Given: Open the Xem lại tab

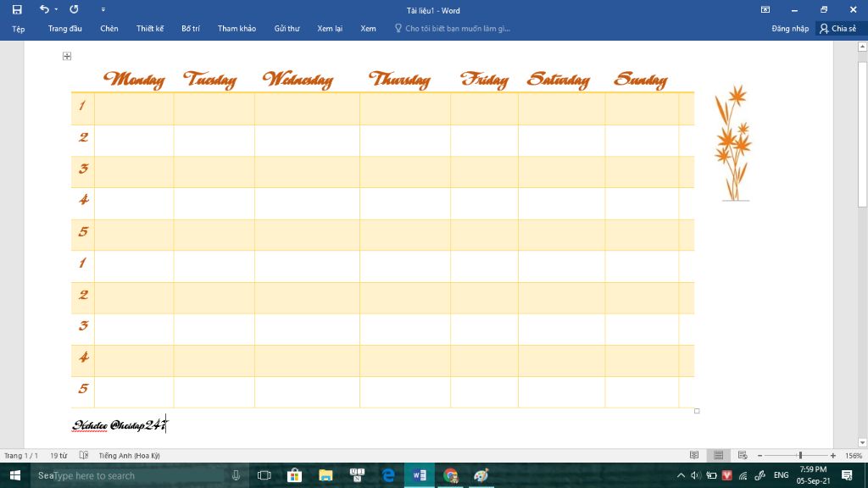Looking at the screenshot, I should tap(330, 29).
